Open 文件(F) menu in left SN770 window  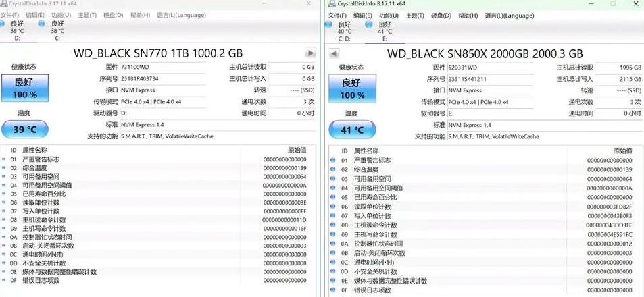[9, 15]
